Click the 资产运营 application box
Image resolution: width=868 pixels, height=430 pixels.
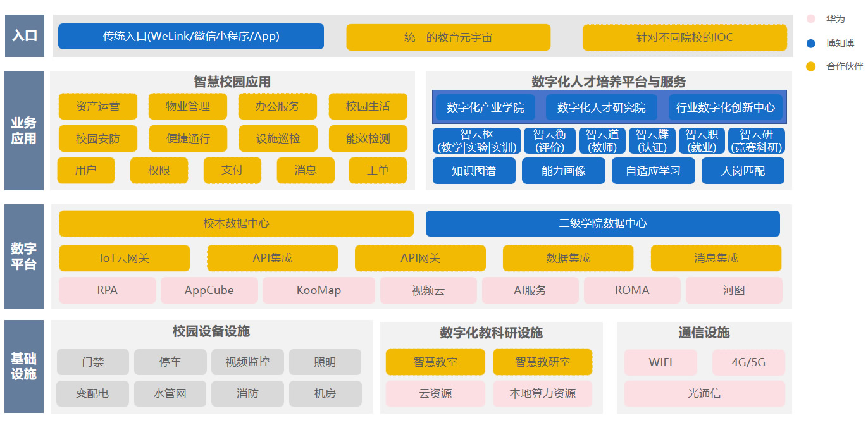[97, 106]
